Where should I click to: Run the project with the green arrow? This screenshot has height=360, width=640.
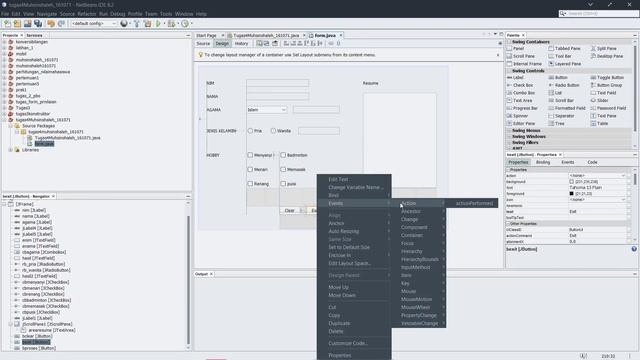click(158, 24)
